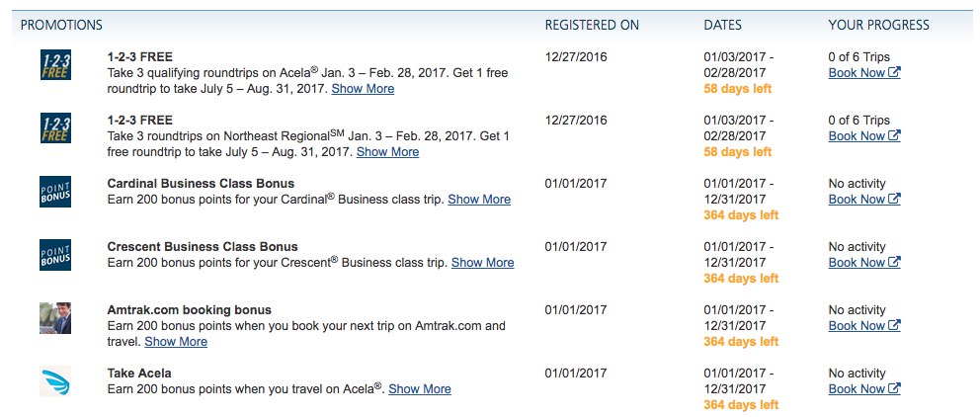980x417 pixels.
Task: Show more details for Cardinal Business Class Bonus
Action: pyautogui.click(x=479, y=200)
